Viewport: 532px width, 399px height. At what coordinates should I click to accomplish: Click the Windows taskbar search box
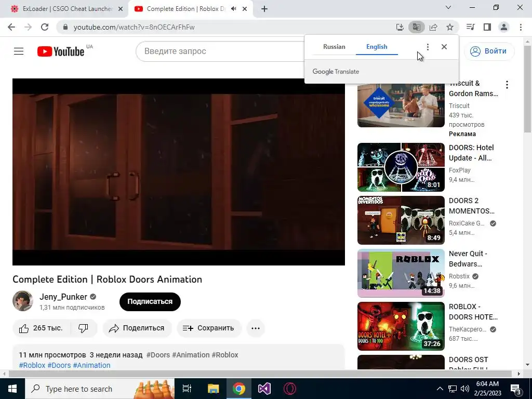coord(99,389)
